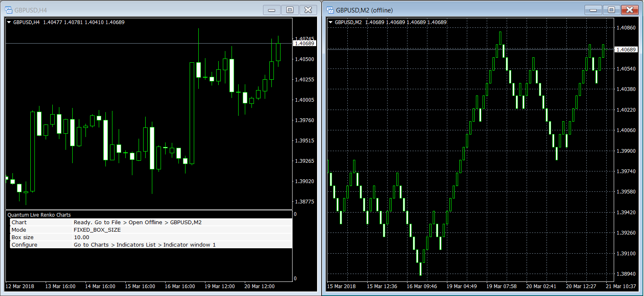Click the 19 Mar 12:00 time axis label

pos(220,286)
